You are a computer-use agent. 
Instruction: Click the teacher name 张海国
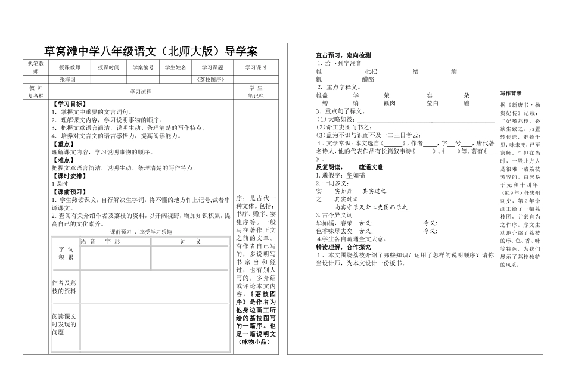point(67,79)
